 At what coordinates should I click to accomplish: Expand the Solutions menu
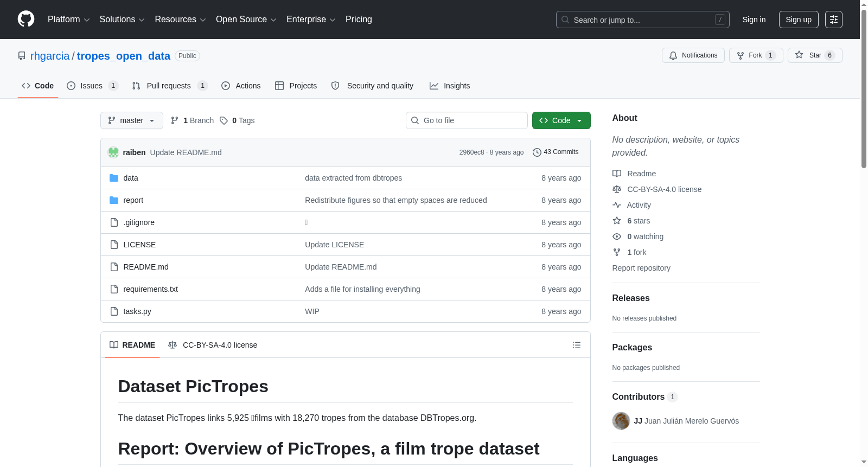(x=122, y=20)
